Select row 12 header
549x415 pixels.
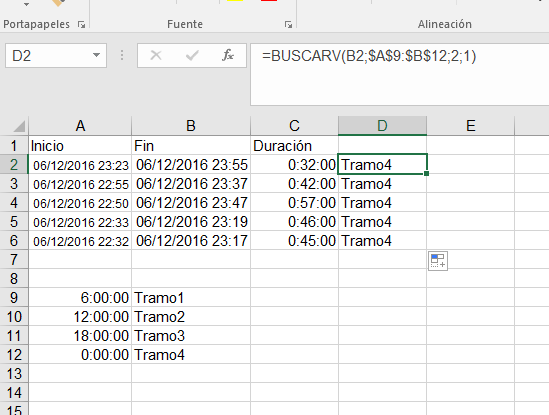click(x=14, y=354)
